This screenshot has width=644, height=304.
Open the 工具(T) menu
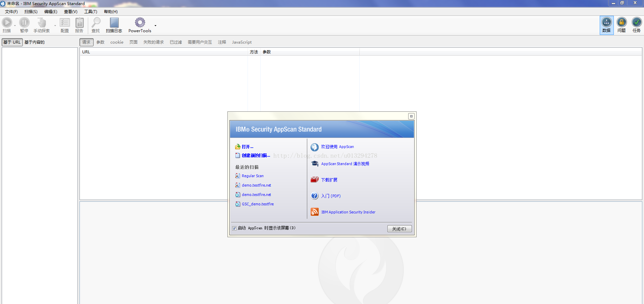pyautogui.click(x=91, y=12)
